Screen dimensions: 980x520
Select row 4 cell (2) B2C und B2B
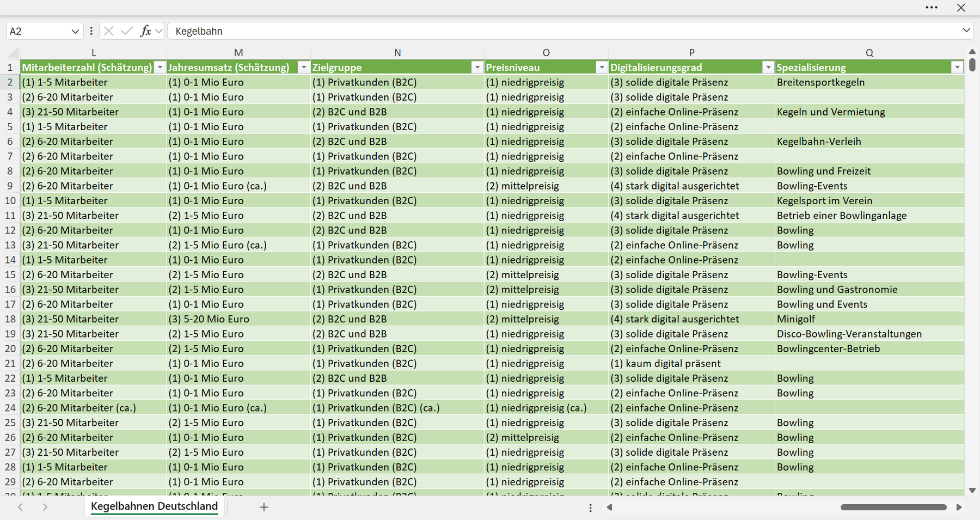click(397, 112)
